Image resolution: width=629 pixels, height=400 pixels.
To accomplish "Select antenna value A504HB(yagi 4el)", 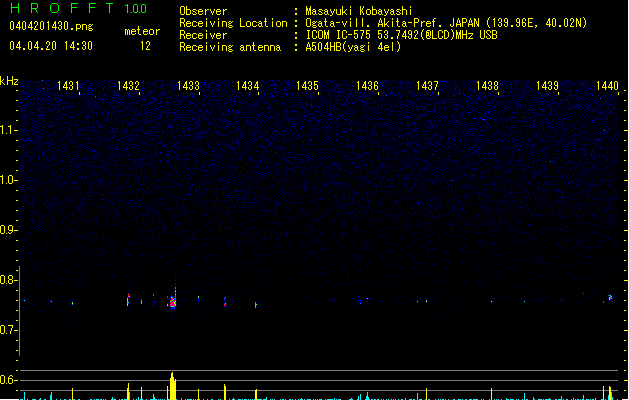I will click(353, 47).
